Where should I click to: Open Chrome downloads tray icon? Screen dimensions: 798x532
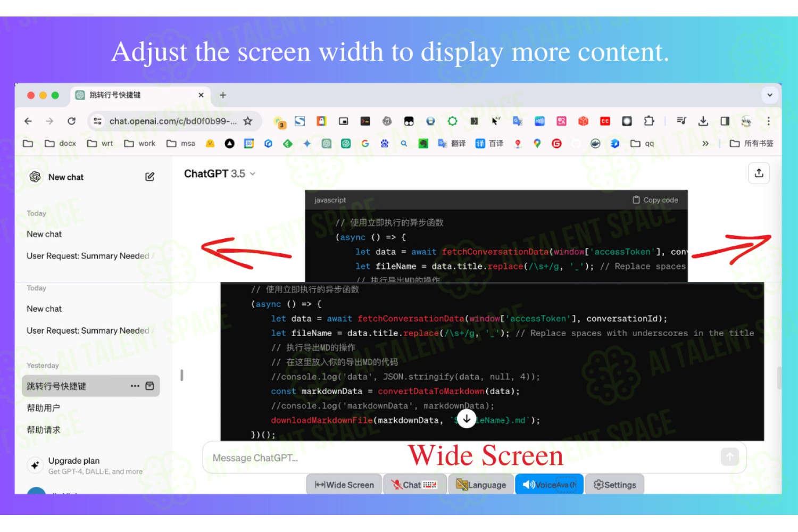(x=703, y=121)
